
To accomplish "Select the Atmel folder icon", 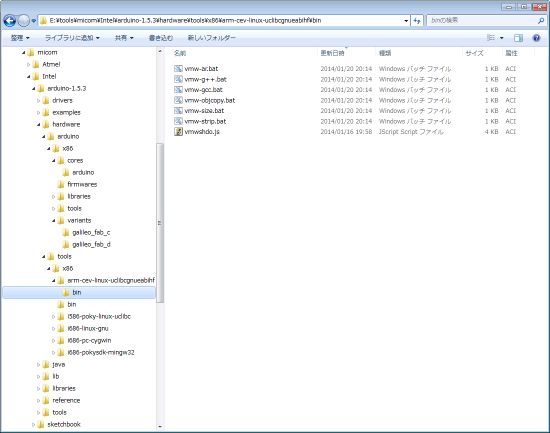I will tap(36, 65).
